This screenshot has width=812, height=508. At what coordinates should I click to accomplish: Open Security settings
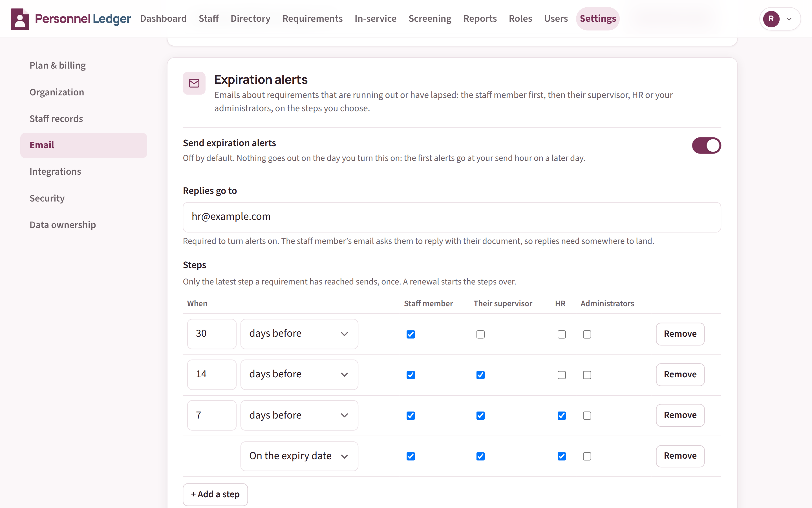(x=83, y=198)
